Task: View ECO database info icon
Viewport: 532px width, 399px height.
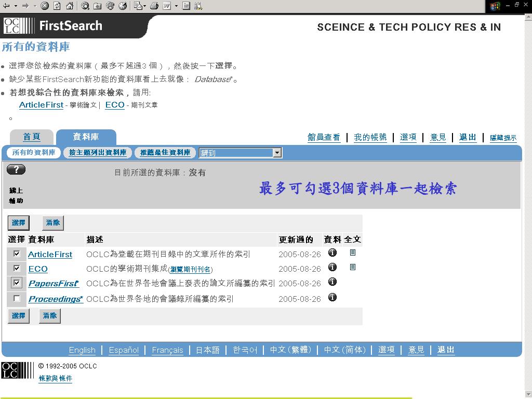Action: (x=332, y=267)
